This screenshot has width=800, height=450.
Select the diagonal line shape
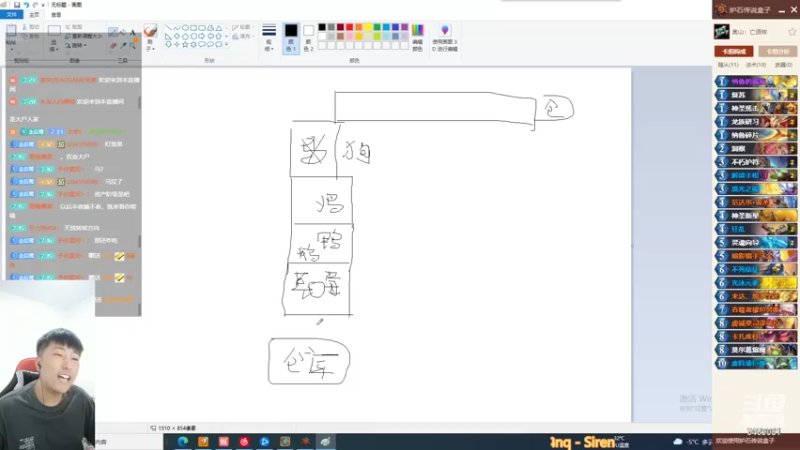[x=168, y=28]
